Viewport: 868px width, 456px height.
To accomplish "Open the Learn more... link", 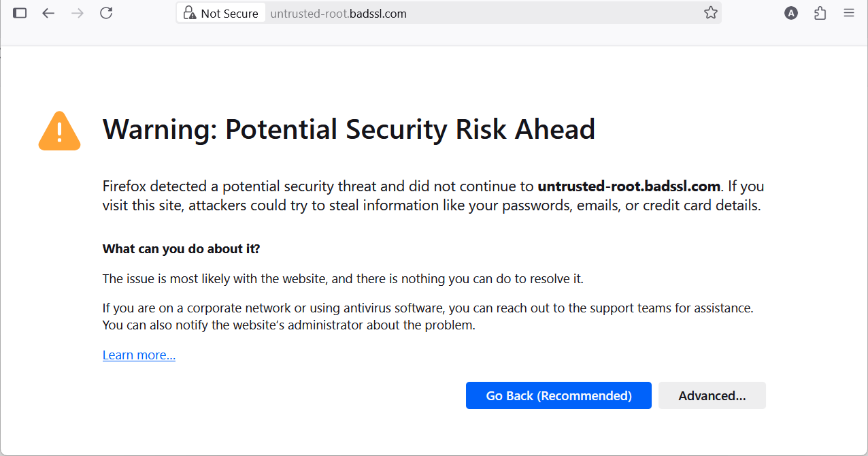I will pyautogui.click(x=139, y=355).
